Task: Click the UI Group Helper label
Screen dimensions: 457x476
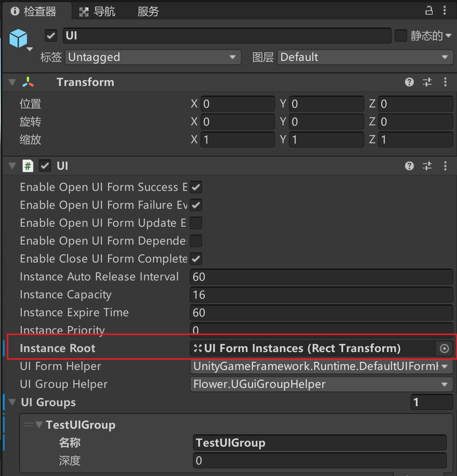Action: click(x=64, y=384)
